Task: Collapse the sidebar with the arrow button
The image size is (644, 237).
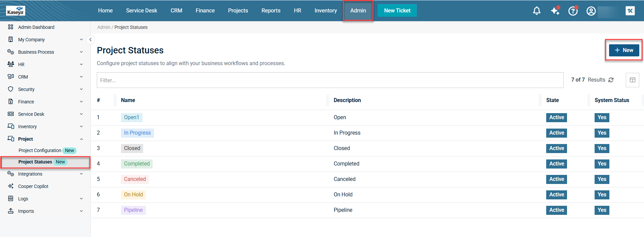Action: point(90,40)
